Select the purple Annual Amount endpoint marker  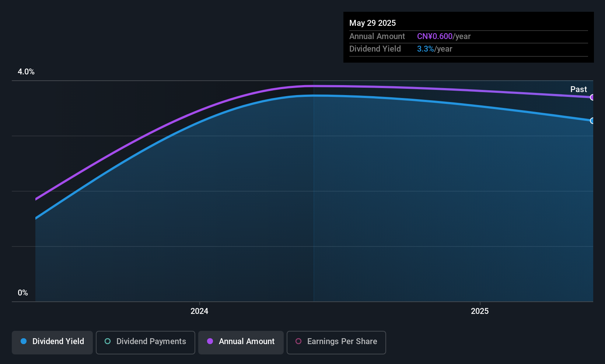(x=592, y=97)
